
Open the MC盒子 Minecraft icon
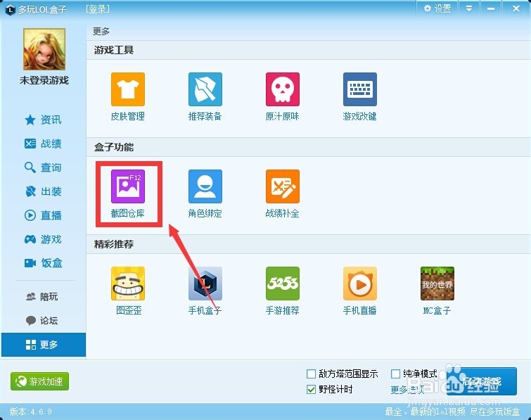(x=437, y=284)
